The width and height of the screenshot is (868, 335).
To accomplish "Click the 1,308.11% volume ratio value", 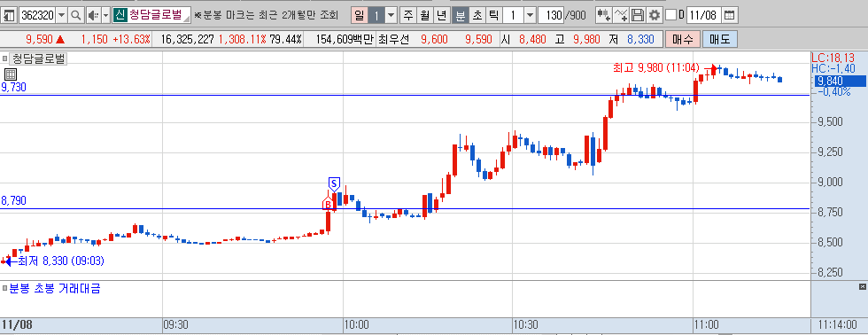I will pos(243,39).
